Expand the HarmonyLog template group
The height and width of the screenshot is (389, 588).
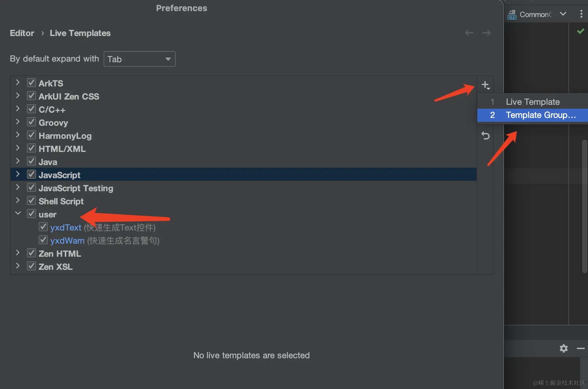(x=18, y=135)
